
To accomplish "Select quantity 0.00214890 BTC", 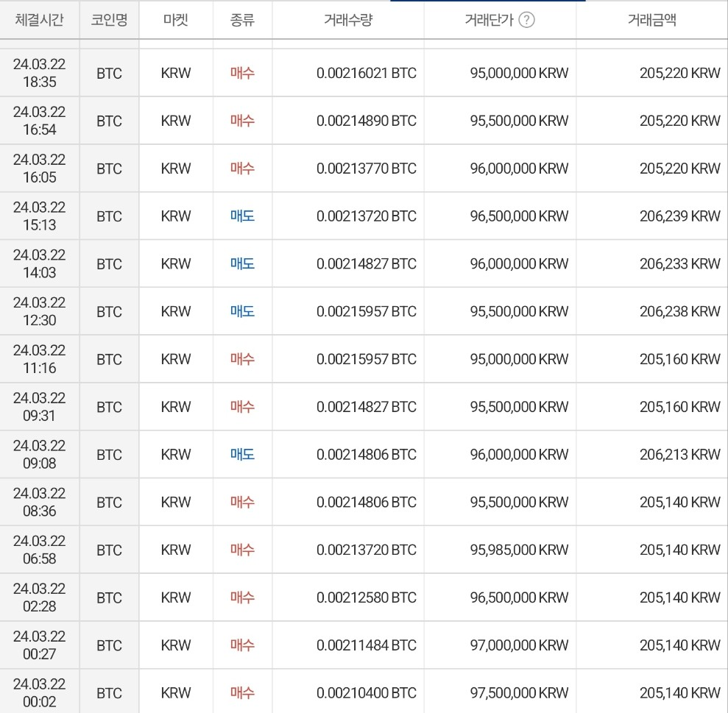I will (367, 121).
